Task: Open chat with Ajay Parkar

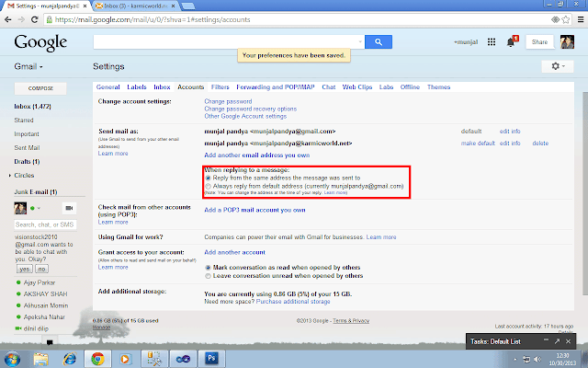Action: [x=40, y=282]
